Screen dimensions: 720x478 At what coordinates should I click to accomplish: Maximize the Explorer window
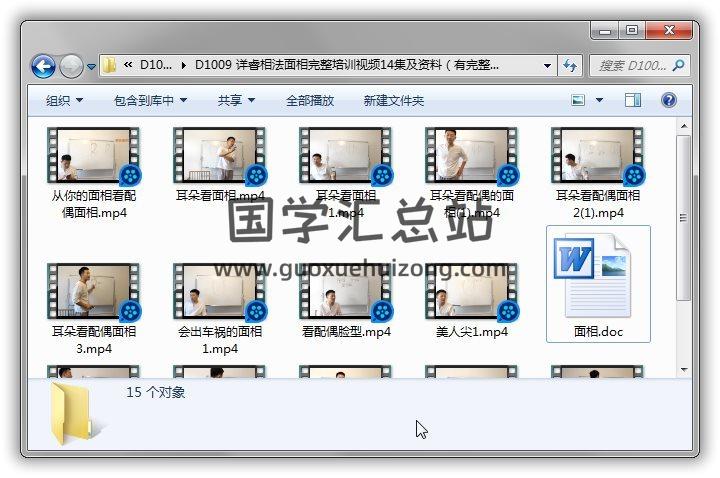point(632,30)
